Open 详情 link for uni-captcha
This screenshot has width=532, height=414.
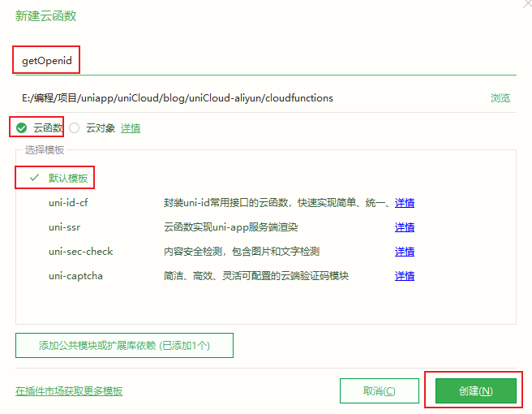(x=405, y=276)
